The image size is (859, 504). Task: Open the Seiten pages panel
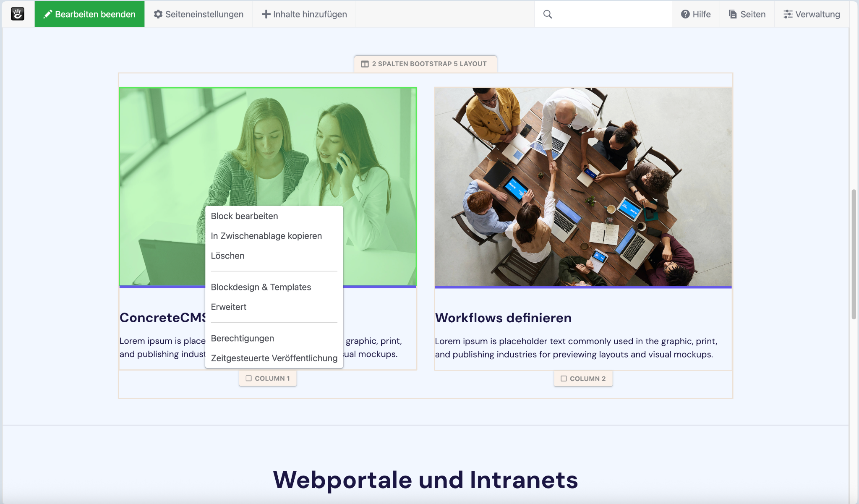(x=747, y=14)
